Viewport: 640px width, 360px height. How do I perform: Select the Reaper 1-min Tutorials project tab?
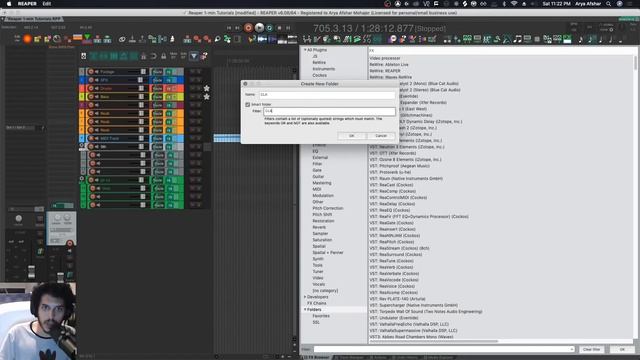tap(33, 19)
